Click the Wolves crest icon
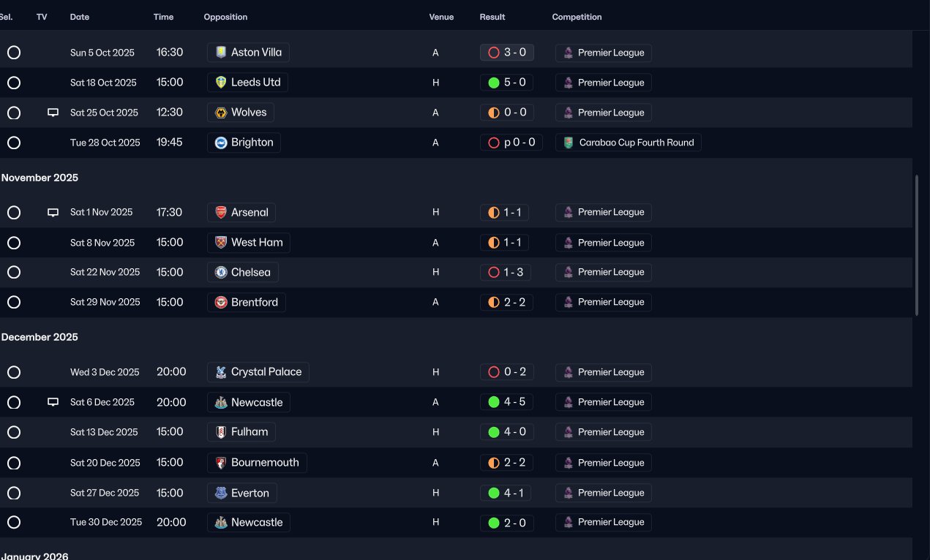This screenshot has height=560, width=930. tap(221, 113)
